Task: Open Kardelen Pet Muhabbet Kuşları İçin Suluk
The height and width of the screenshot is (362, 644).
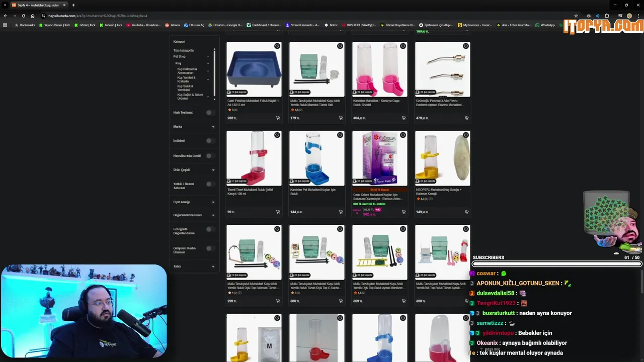Action: [x=312, y=192]
